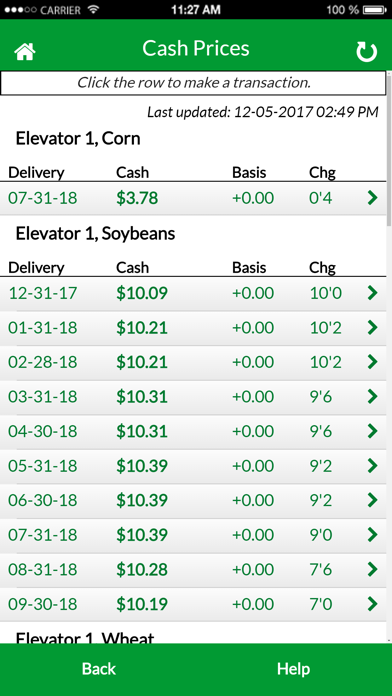
Task: Tap the Cash Prices header title
Action: point(196,48)
